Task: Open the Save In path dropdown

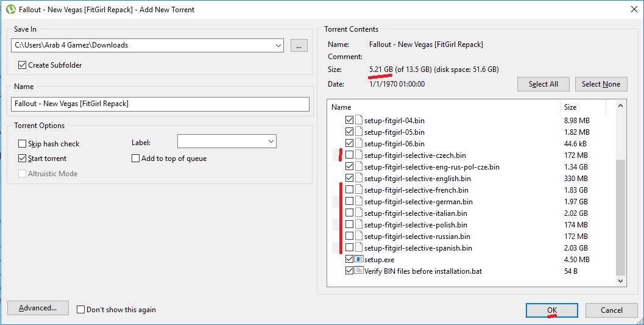Action: tap(278, 45)
